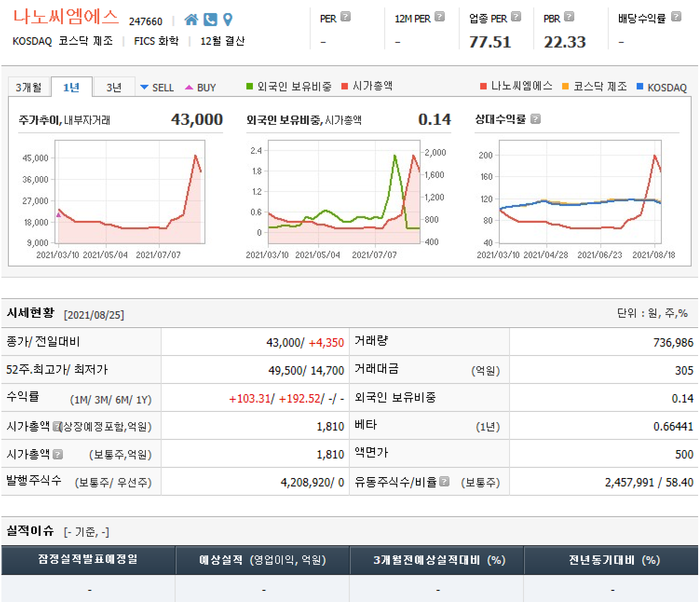Click the KOSDAQ 코스닥 제조 classification text

click(x=63, y=41)
